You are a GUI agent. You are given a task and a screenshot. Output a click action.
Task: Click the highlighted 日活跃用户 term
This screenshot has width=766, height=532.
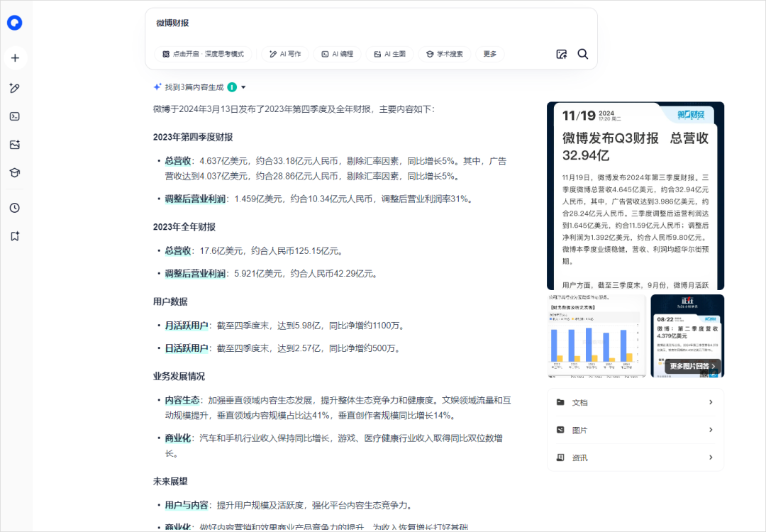[x=187, y=348]
